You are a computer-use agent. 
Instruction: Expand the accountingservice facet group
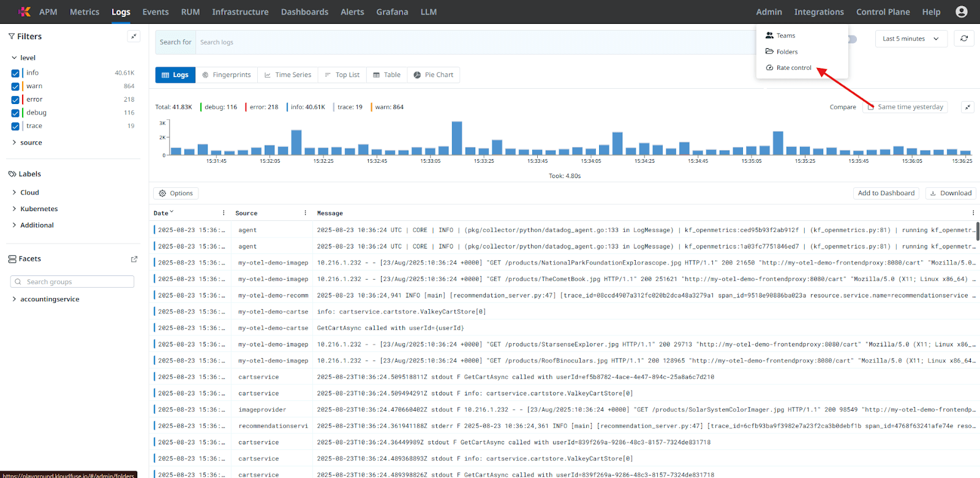point(14,299)
